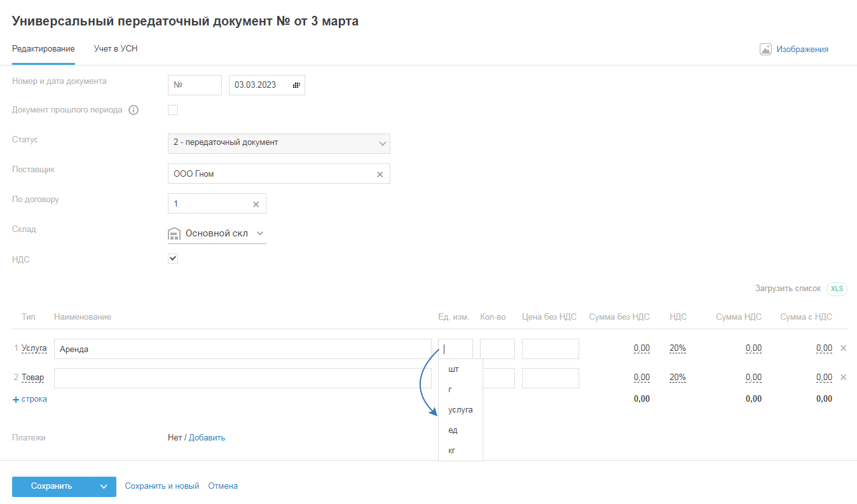Add a new row via + строка
This screenshot has width=857, height=504.
[x=30, y=399]
